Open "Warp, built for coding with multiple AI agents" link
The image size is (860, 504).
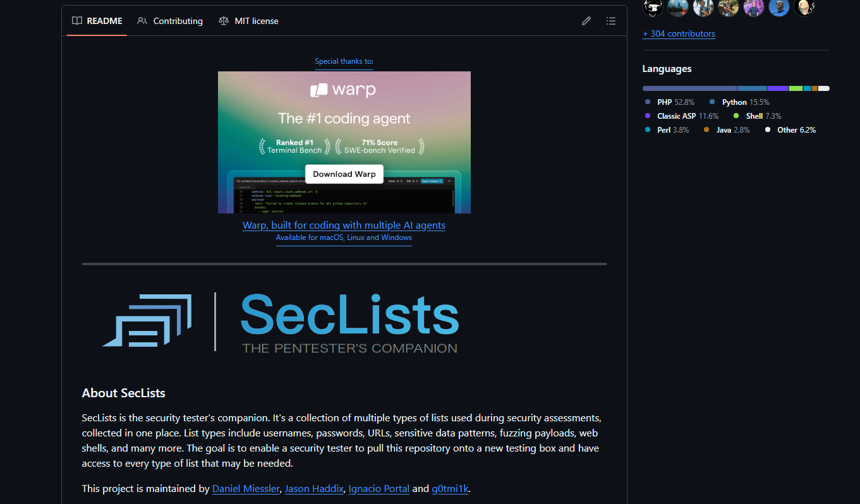coord(344,225)
